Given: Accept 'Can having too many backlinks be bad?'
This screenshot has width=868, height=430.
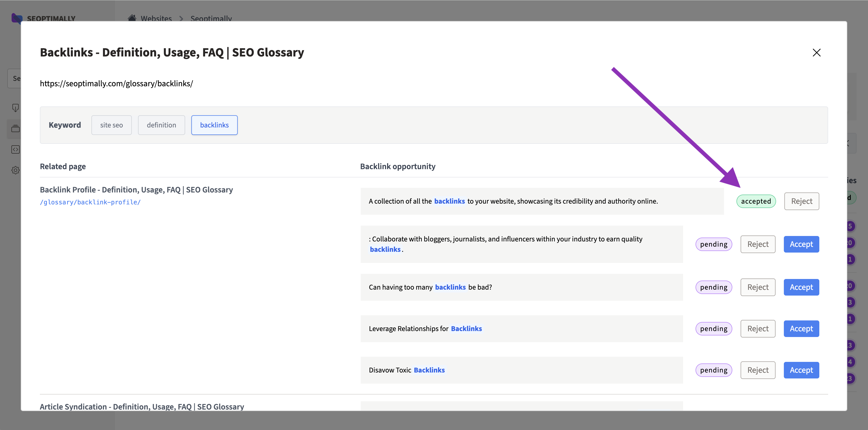Looking at the screenshot, I should point(801,287).
